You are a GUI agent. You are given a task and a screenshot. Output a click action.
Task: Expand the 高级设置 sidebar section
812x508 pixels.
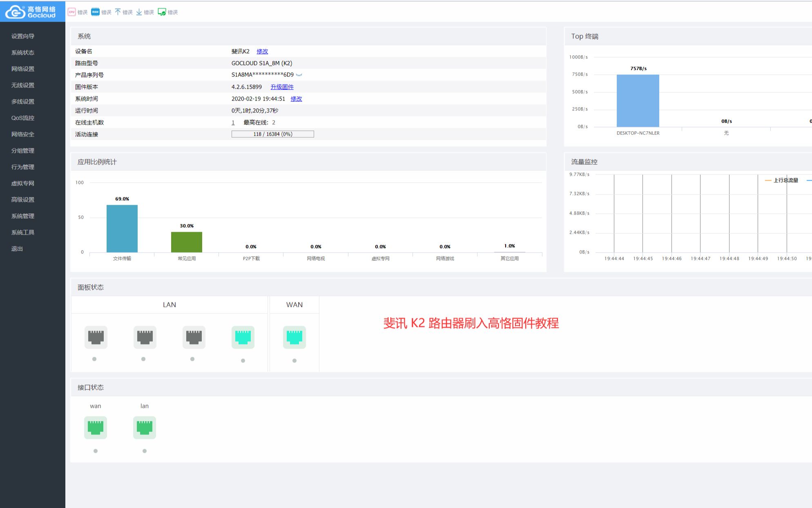(x=23, y=200)
